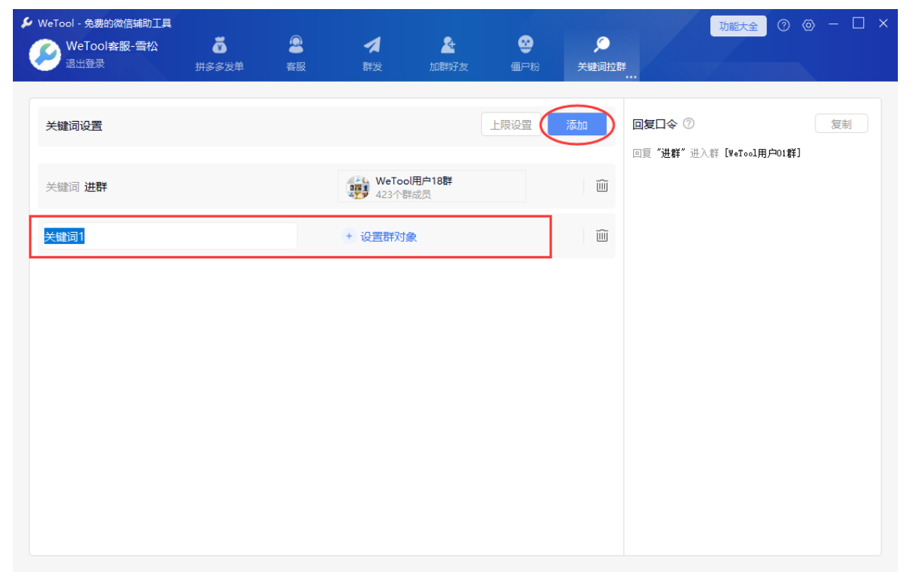Screen dimensions: 916x588
Task: Open the 僵尸粉 skull icon
Action: [525, 45]
